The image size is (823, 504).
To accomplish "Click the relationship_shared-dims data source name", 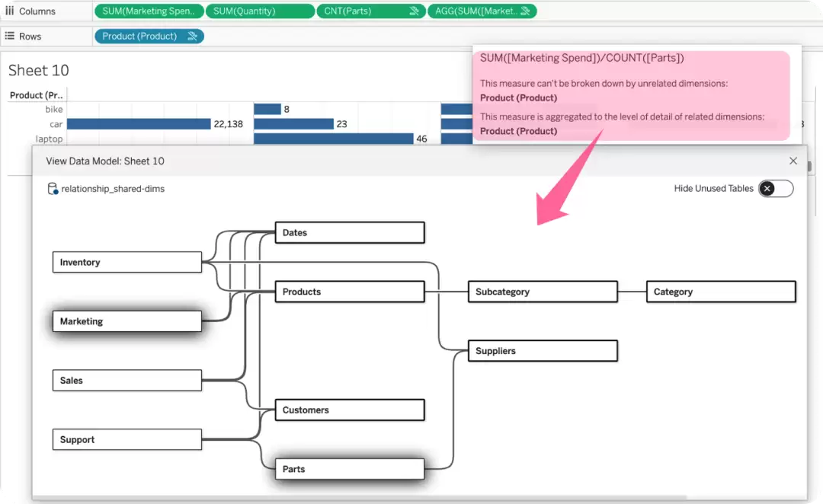I will click(x=113, y=189).
